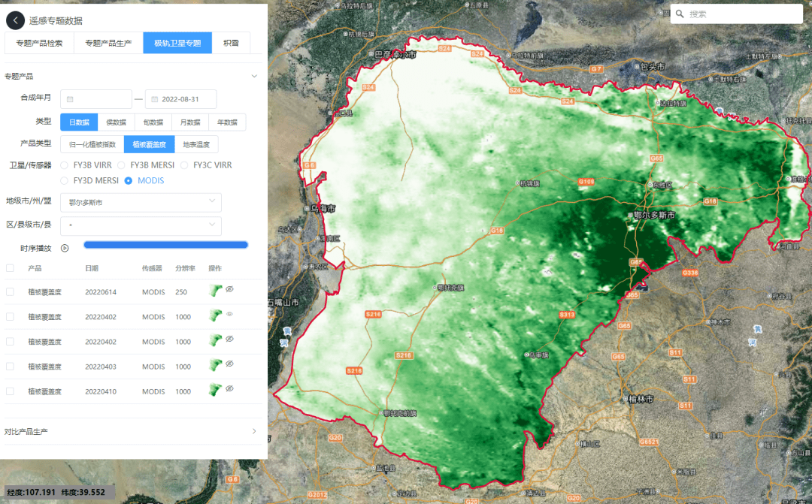This screenshot has height=504, width=812.
Task: Toggle the eye icon on the 20220410 row
Action: point(229,388)
